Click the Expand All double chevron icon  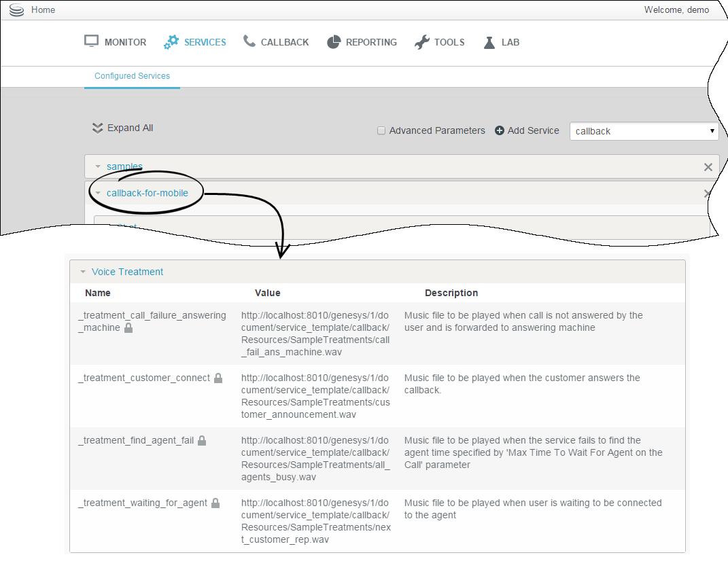[97, 128]
